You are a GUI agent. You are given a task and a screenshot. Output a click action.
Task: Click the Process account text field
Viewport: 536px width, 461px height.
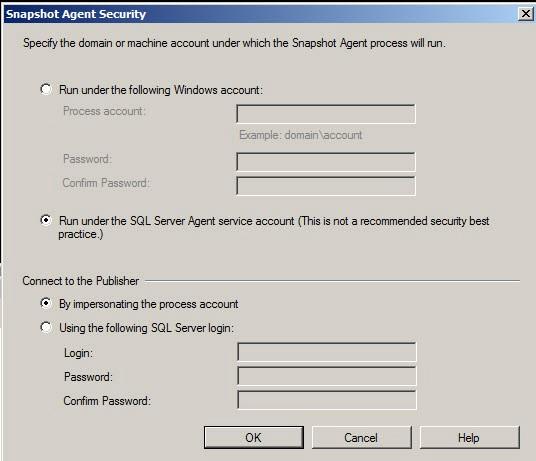pos(326,114)
